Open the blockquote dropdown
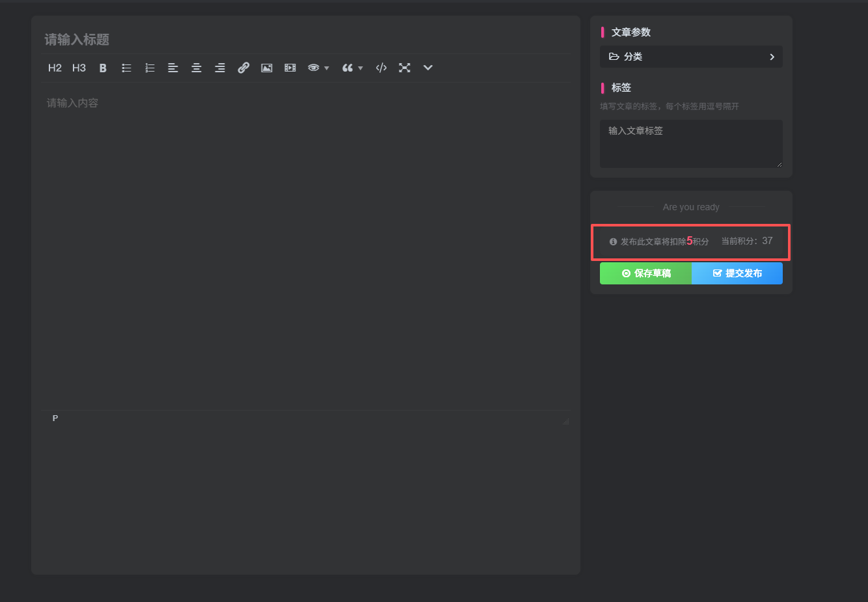Image resolution: width=868 pixels, height=602 pixels. coord(352,68)
